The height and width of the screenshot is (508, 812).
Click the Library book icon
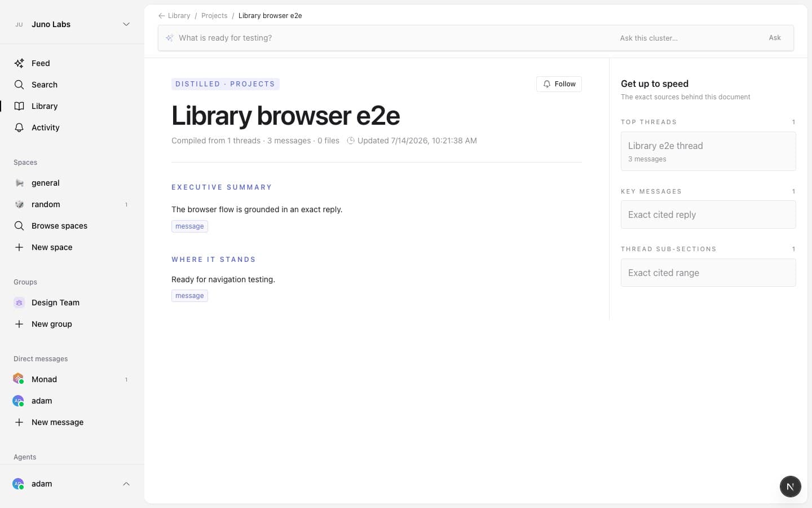click(x=19, y=106)
